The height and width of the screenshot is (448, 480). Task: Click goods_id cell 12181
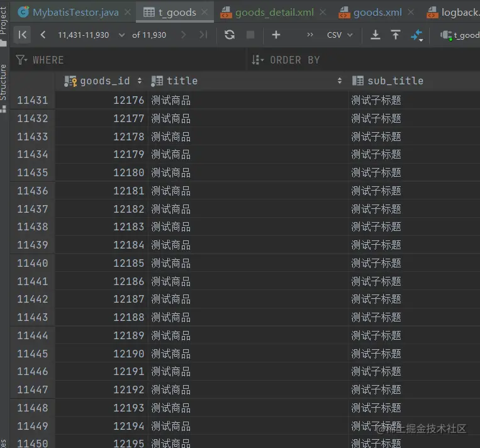point(102,191)
